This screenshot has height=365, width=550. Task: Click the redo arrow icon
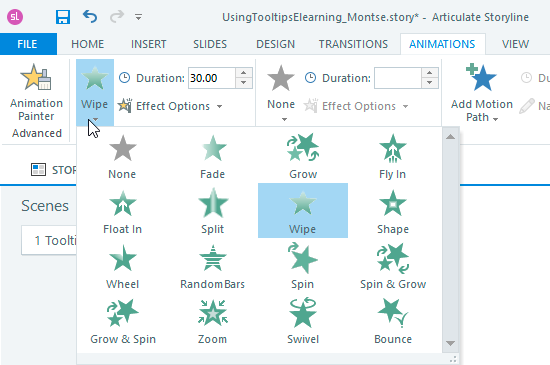click(117, 16)
